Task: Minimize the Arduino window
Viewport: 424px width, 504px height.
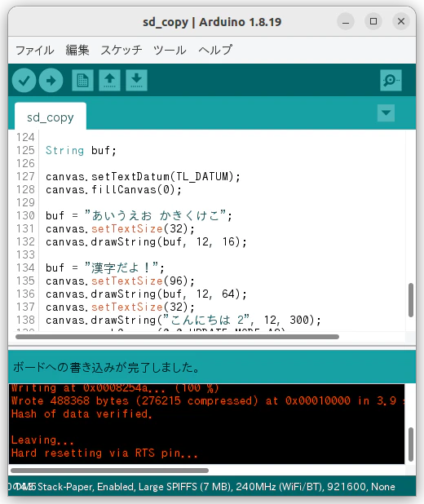Action: (346, 21)
